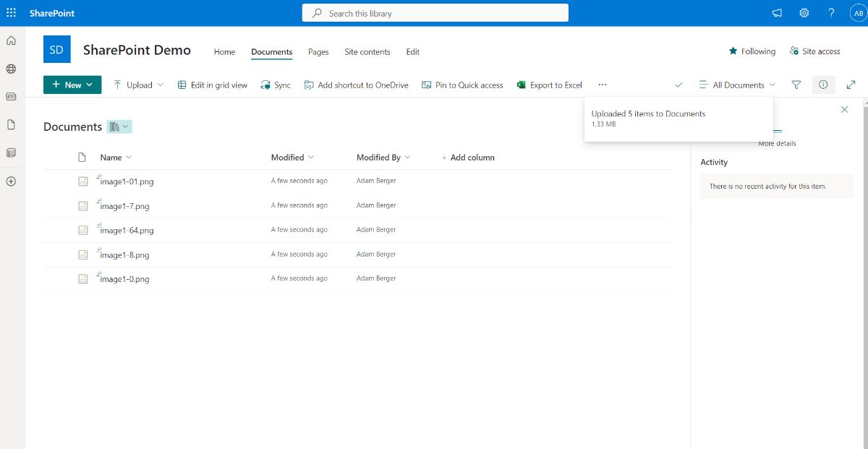Open the Name column header menu
Image resolution: width=868 pixels, height=449 pixels.
click(x=116, y=157)
